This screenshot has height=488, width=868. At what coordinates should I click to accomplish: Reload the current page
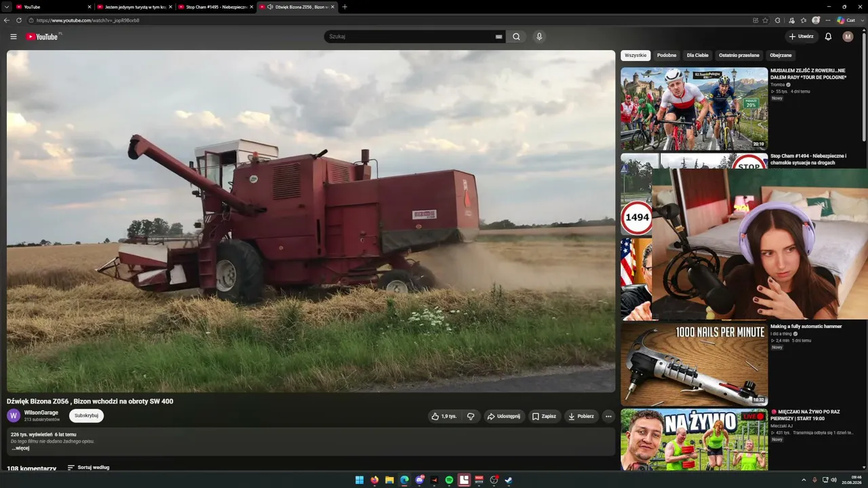click(19, 20)
